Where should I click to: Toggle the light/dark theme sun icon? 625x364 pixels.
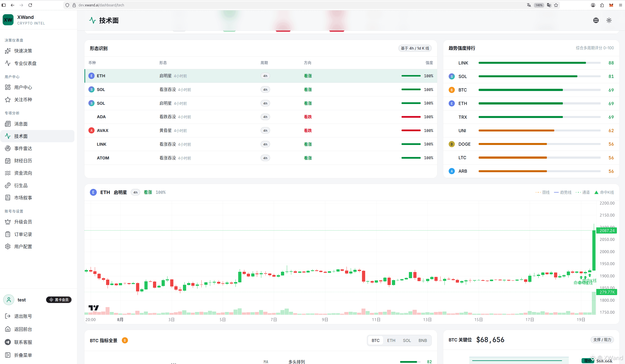[x=609, y=20]
